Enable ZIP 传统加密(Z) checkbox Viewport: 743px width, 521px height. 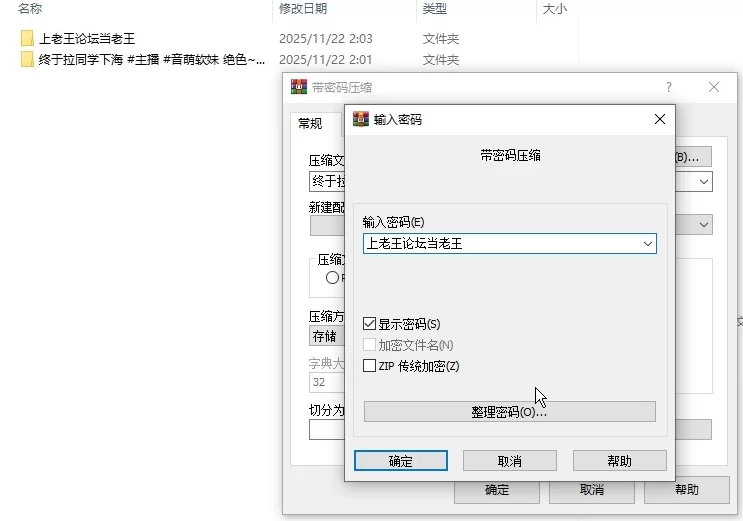pos(369,366)
